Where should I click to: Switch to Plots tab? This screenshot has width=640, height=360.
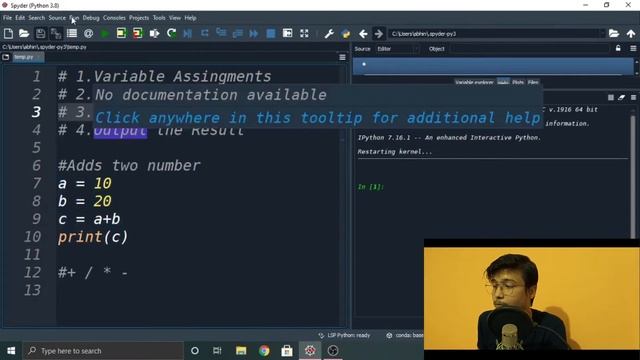pyautogui.click(x=518, y=82)
